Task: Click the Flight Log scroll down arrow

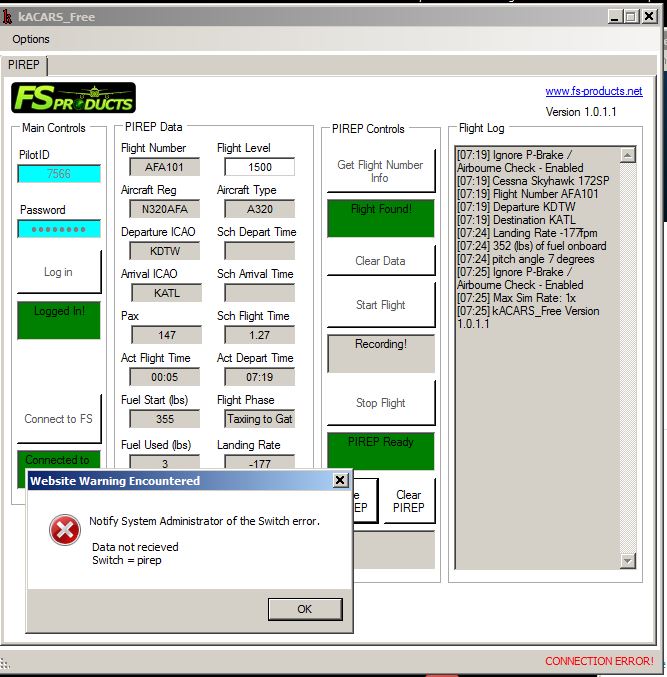Action: (627, 560)
